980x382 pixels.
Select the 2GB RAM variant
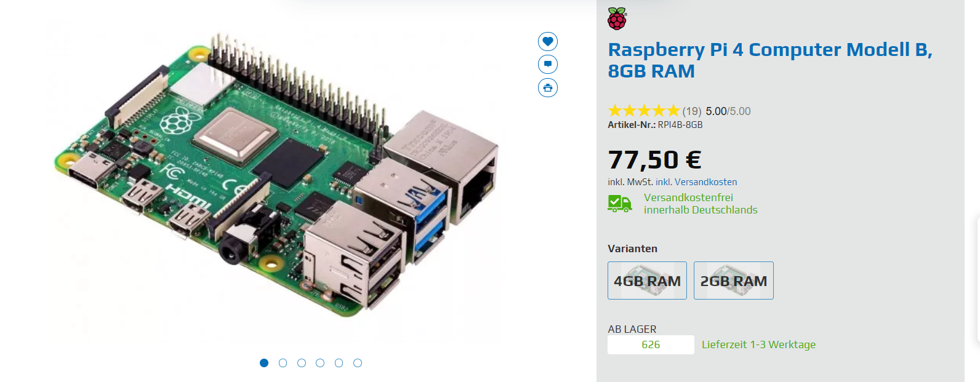(734, 281)
